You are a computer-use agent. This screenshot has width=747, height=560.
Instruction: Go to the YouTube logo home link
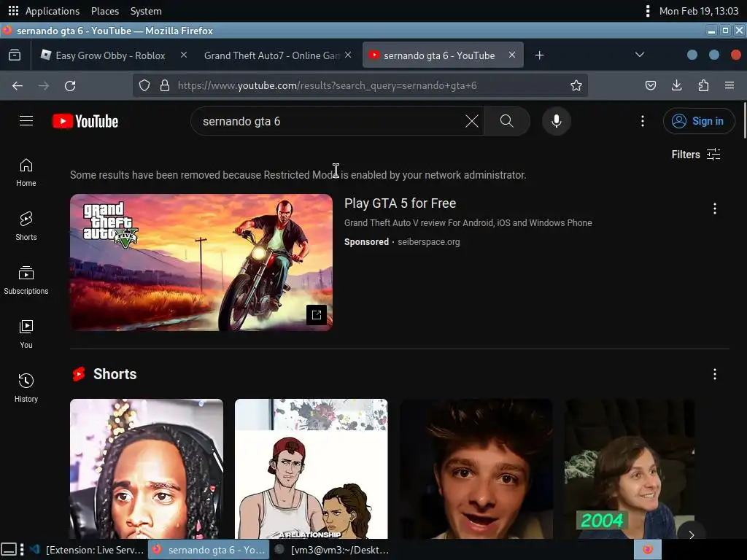pyautogui.click(x=85, y=122)
